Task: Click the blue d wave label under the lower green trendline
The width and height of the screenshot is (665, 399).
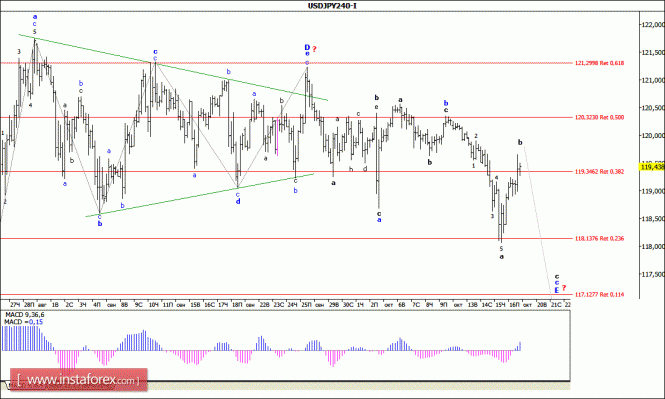Action: (238, 201)
